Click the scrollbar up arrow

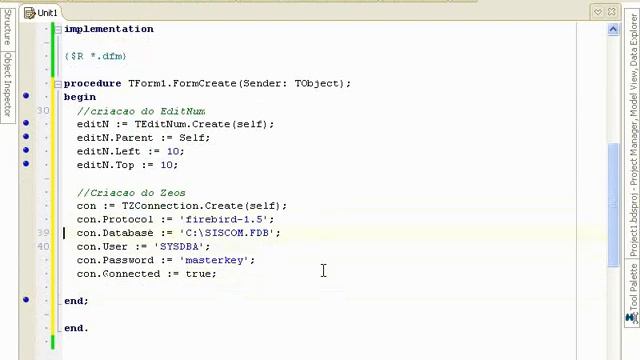(x=613, y=29)
